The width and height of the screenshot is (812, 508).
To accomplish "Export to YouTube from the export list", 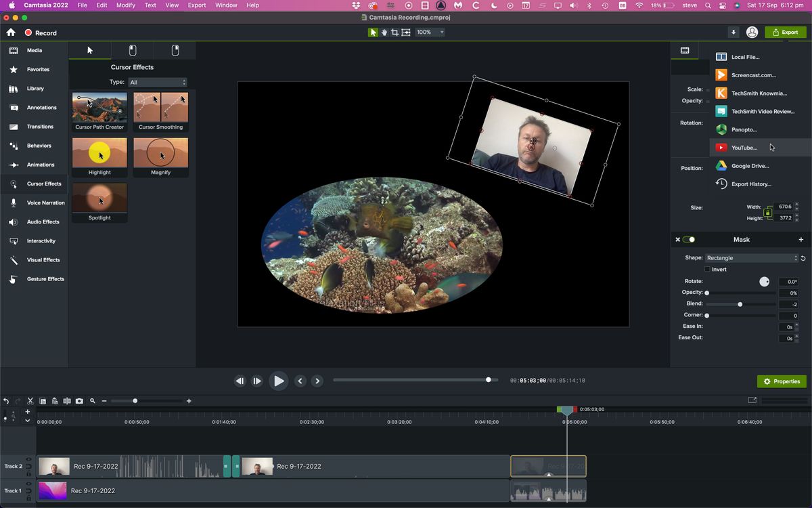I will [744, 147].
